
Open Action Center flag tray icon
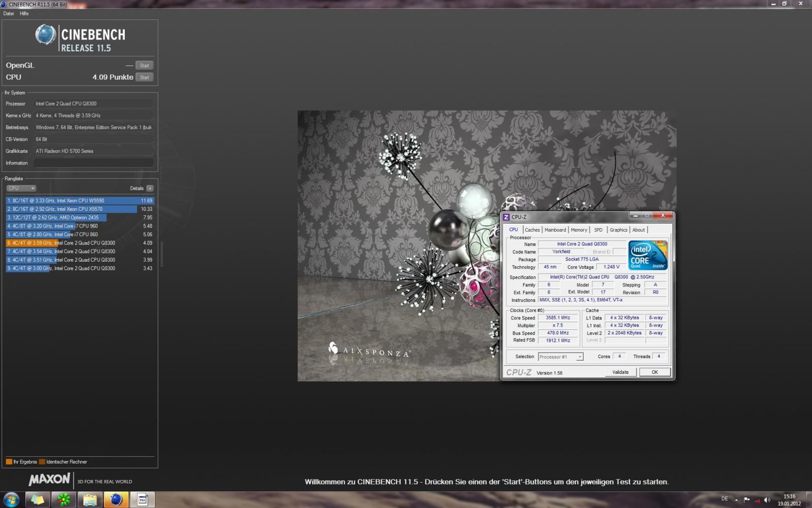click(747, 499)
